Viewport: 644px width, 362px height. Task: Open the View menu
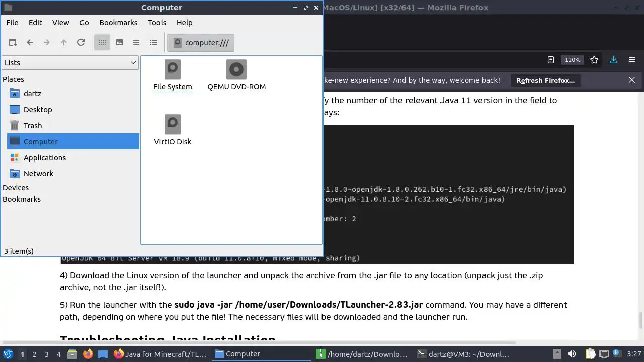coord(61,22)
